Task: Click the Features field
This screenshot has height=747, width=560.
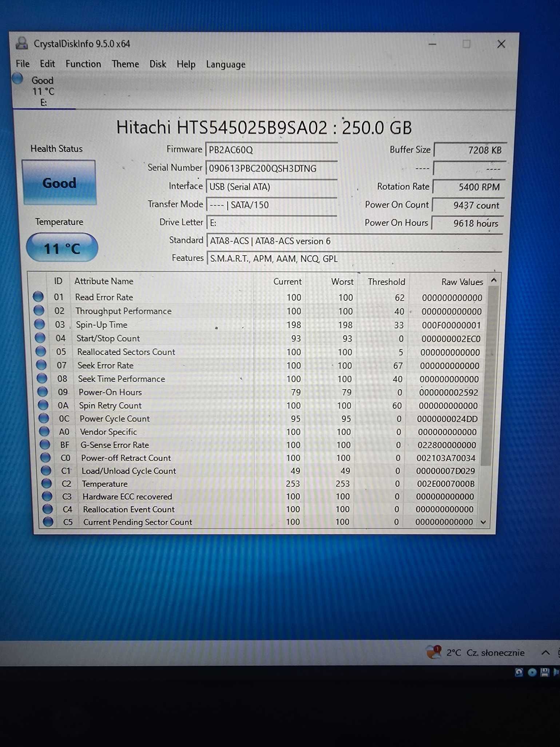Action: click(x=354, y=258)
